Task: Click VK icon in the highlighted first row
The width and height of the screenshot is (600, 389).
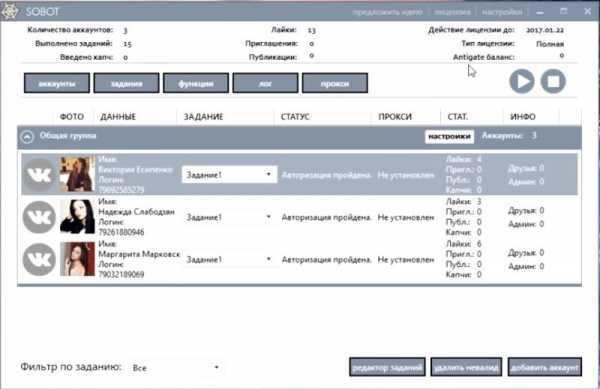Action: (39, 175)
